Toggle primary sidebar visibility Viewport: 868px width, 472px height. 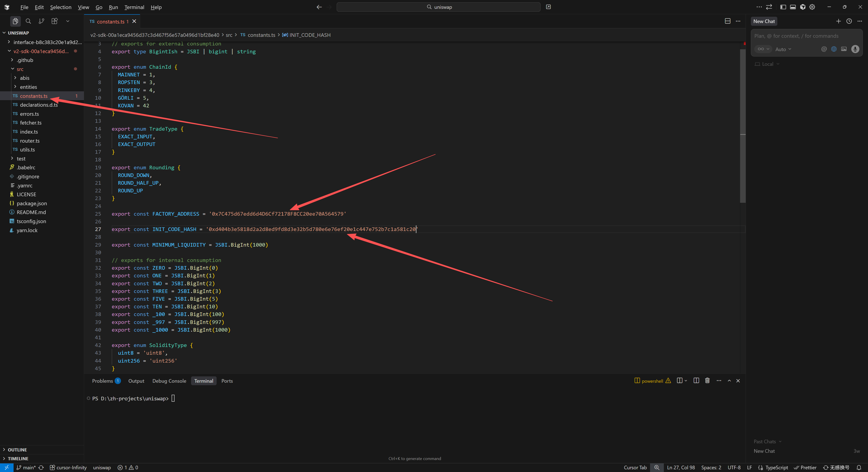(x=783, y=7)
